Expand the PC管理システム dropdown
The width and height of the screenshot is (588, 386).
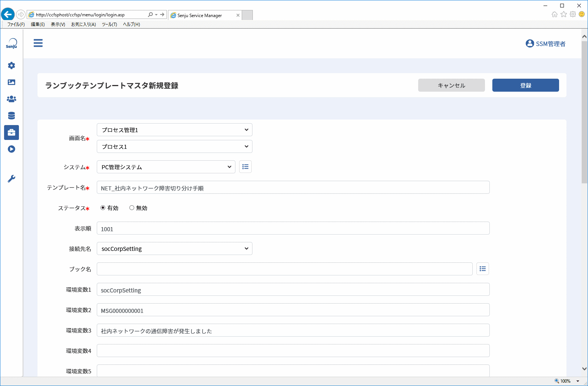pyautogui.click(x=166, y=167)
